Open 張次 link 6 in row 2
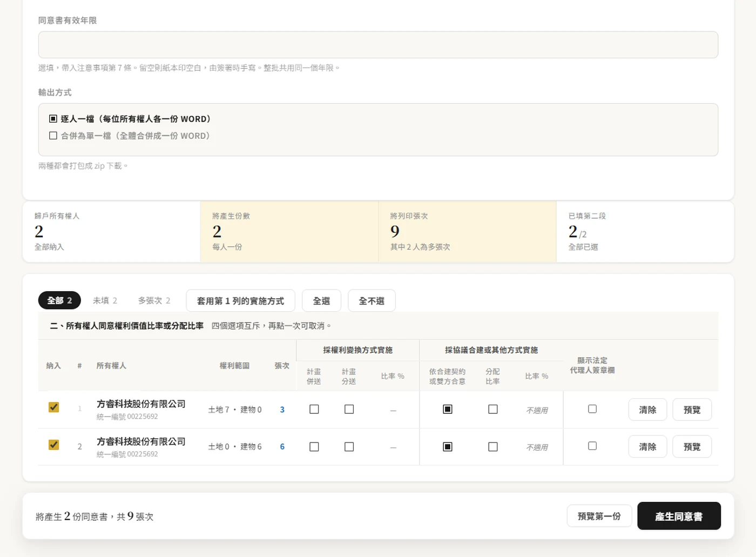 (282, 447)
